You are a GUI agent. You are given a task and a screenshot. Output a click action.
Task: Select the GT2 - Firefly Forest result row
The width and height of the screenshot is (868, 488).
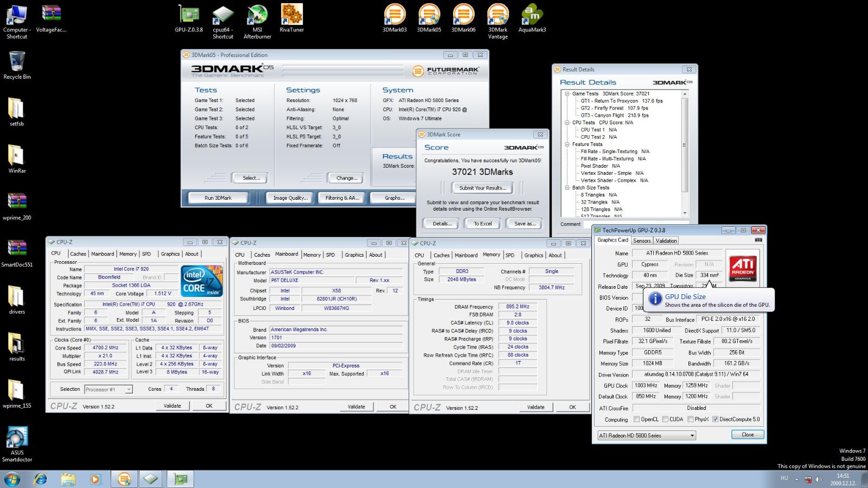[614, 108]
